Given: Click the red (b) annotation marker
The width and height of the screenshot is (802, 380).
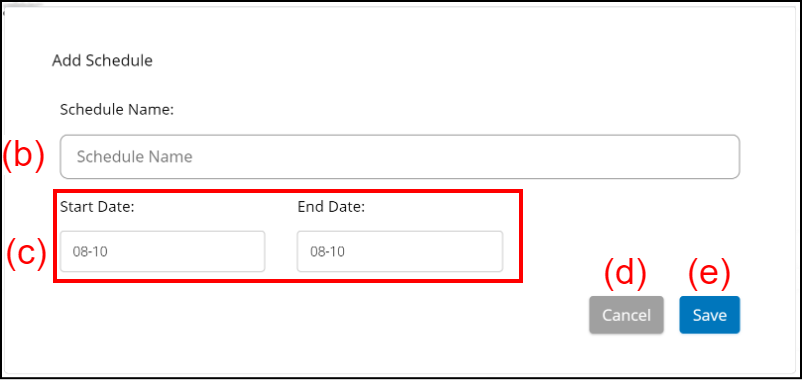Looking at the screenshot, I should [24, 156].
